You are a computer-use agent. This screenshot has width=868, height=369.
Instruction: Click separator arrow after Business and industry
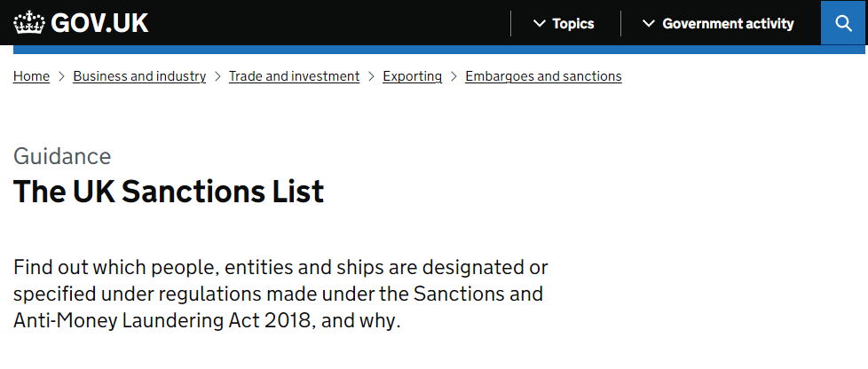click(x=217, y=76)
